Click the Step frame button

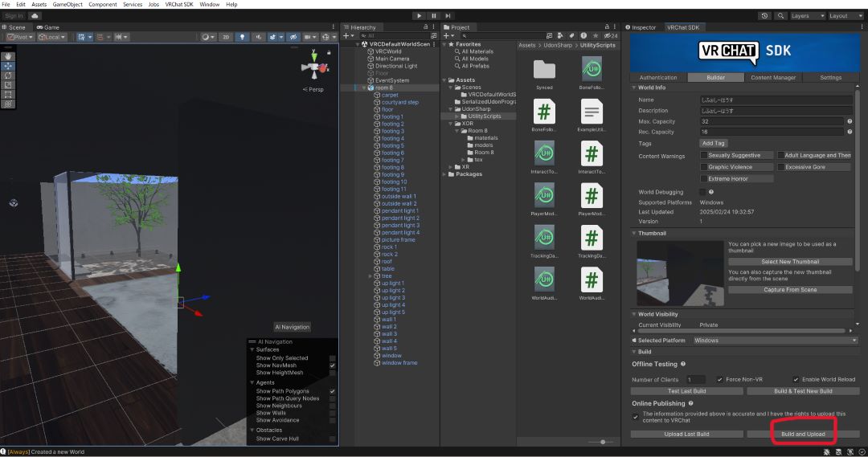click(448, 16)
